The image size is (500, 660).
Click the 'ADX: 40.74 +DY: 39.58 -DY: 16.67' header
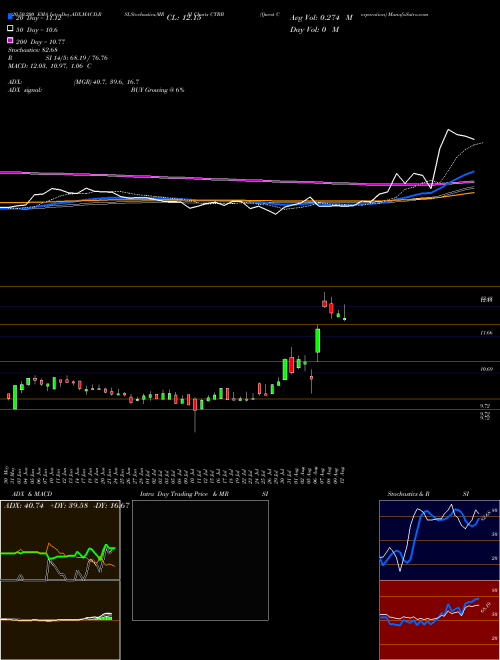(x=66, y=506)
